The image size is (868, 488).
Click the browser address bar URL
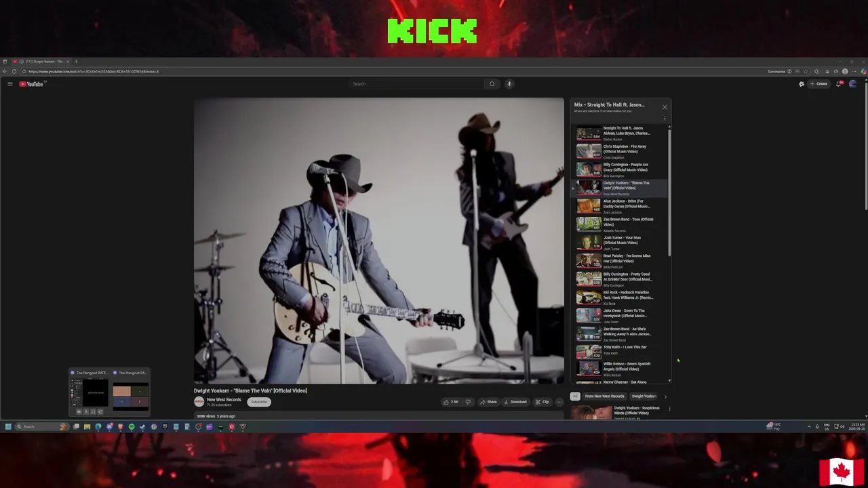pyautogui.click(x=94, y=71)
